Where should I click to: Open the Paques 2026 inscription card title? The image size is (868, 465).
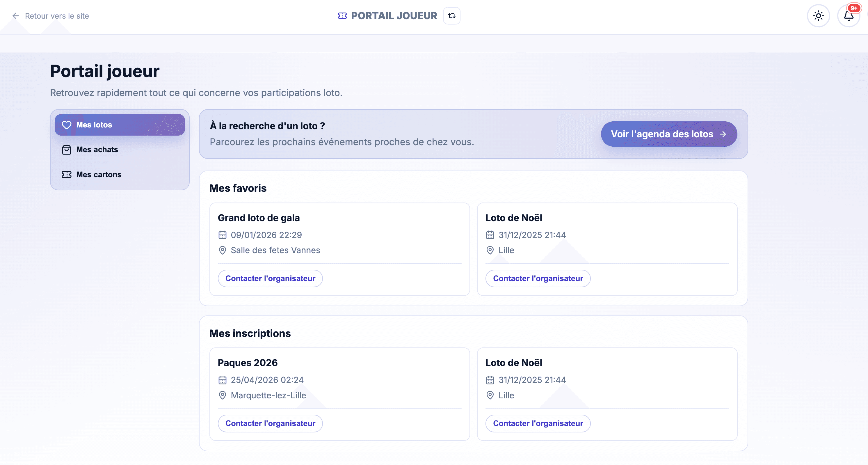[x=248, y=363]
